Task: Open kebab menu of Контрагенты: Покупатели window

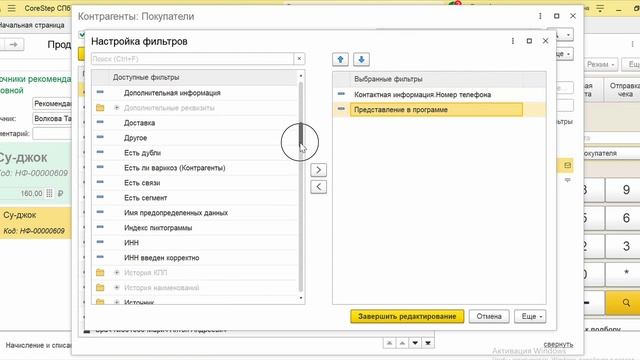Action: (540, 16)
